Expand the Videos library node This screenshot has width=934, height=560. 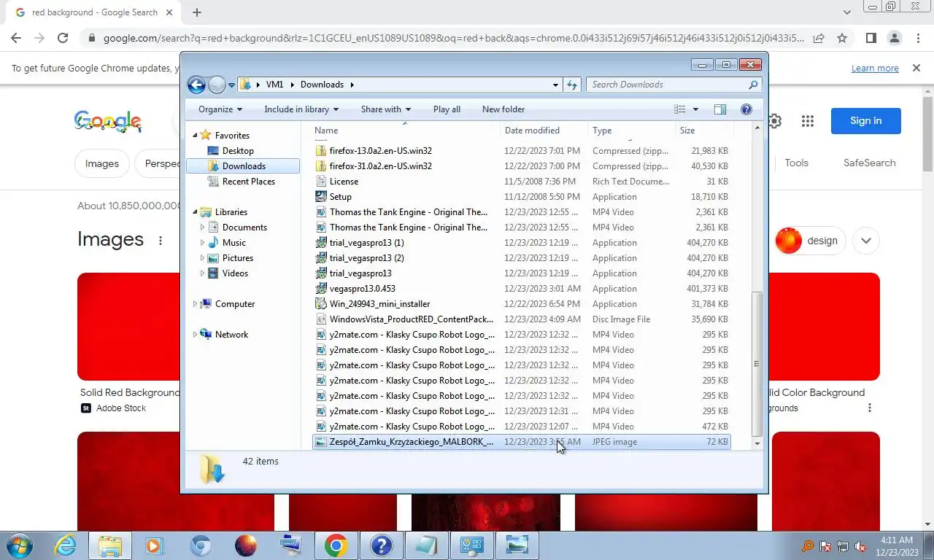click(202, 273)
